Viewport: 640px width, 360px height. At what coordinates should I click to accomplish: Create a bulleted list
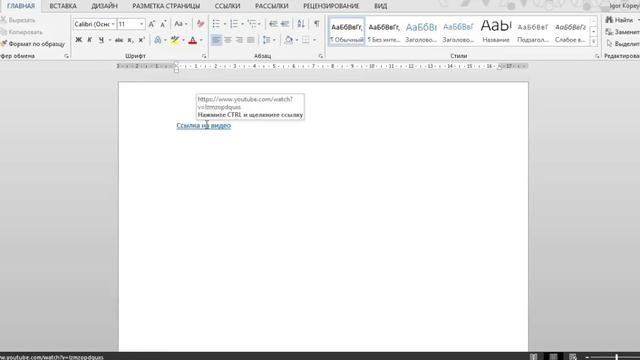click(x=216, y=24)
